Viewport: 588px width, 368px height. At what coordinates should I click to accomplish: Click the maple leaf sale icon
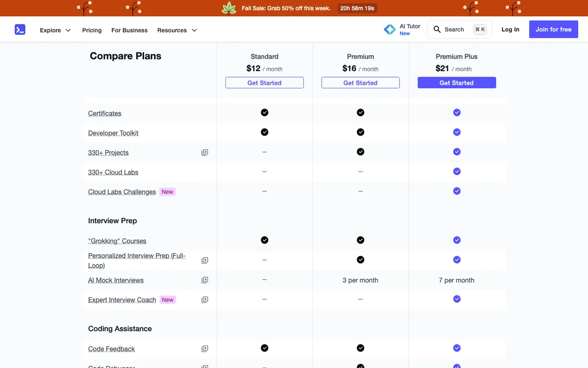229,8
